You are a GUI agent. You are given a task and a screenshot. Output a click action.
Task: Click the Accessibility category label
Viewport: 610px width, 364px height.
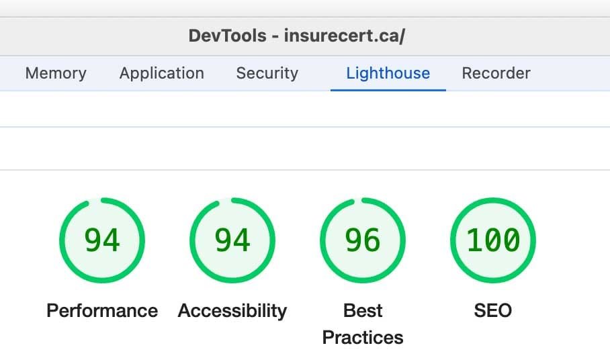pos(232,310)
